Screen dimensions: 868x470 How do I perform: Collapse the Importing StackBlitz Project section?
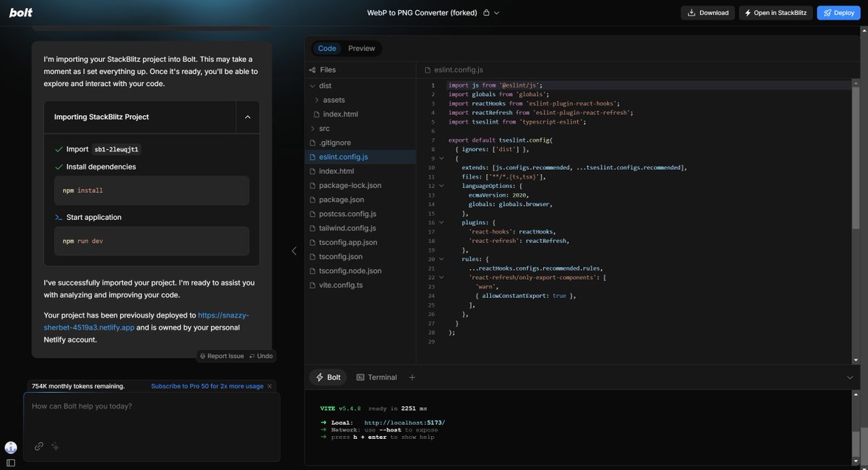point(247,116)
